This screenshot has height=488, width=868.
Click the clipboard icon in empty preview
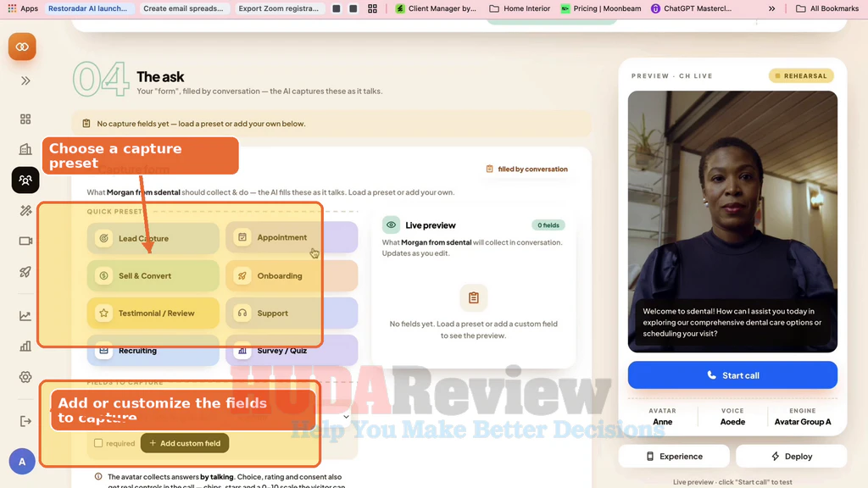click(473, 297)
